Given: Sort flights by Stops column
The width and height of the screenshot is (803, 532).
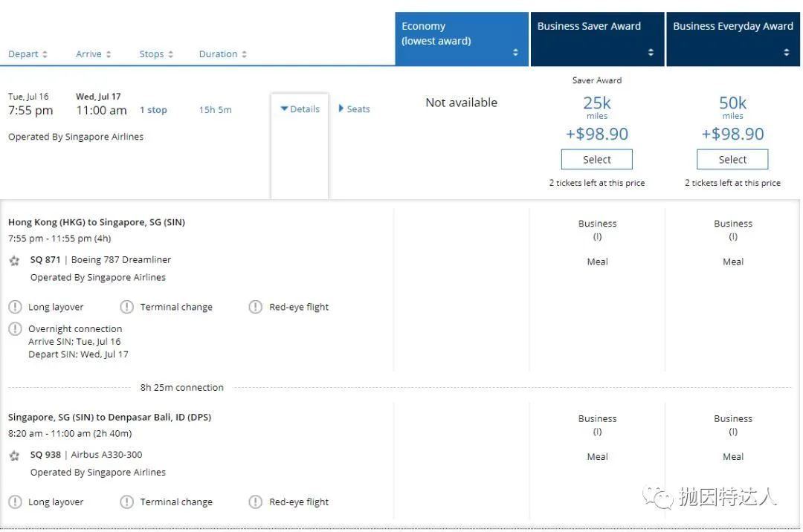Looking at the screenshot, I should (152, 54).
